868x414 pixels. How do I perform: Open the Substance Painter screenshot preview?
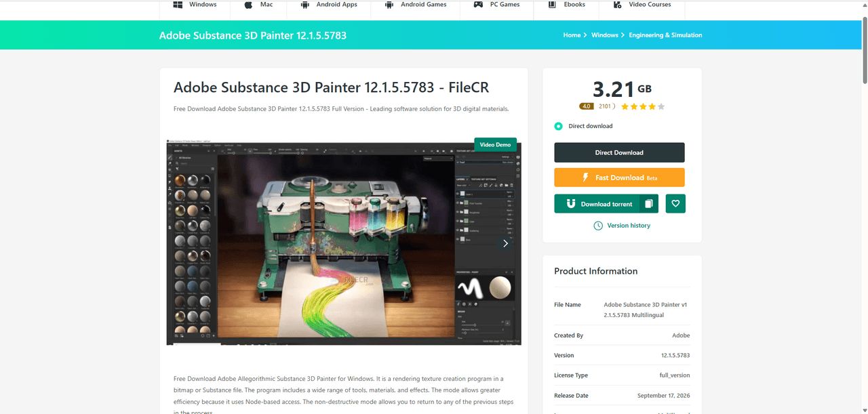pos(344,243)
